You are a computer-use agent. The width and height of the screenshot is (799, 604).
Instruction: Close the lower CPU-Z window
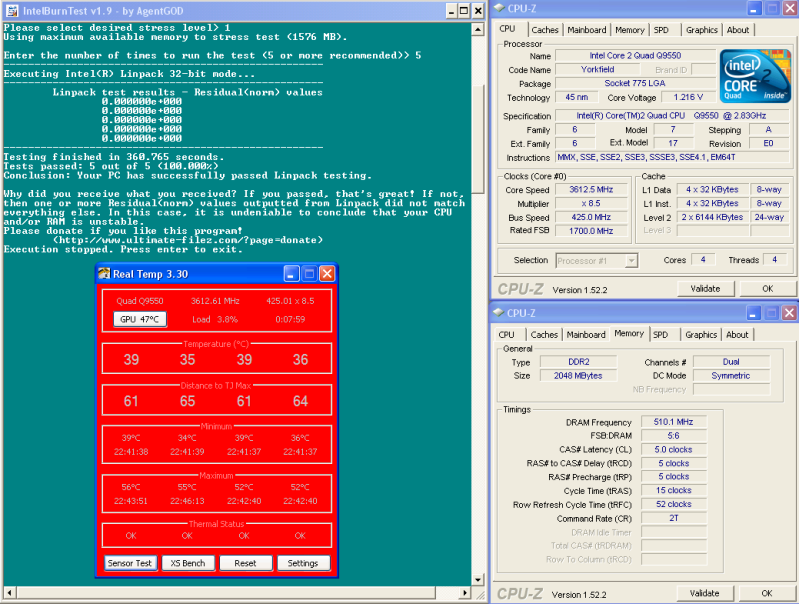[x=789, y=312]
